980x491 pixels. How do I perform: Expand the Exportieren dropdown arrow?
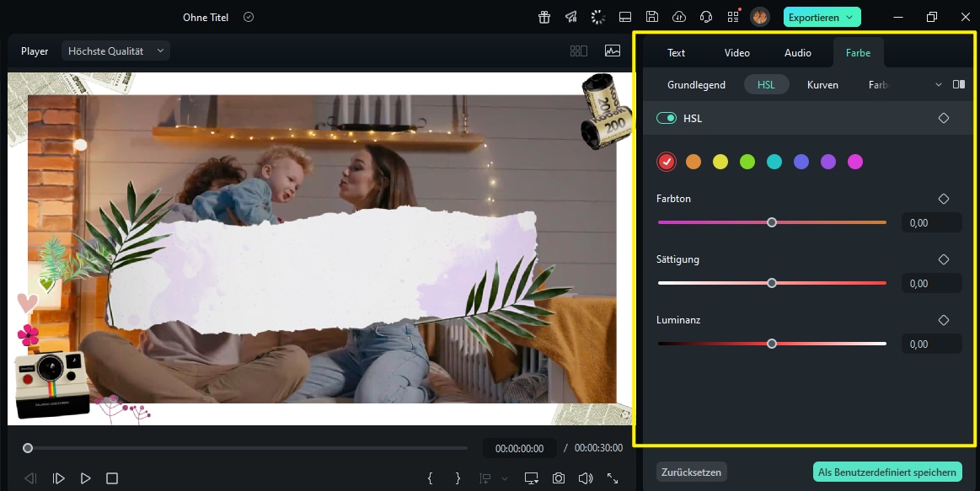coord(849,17)
